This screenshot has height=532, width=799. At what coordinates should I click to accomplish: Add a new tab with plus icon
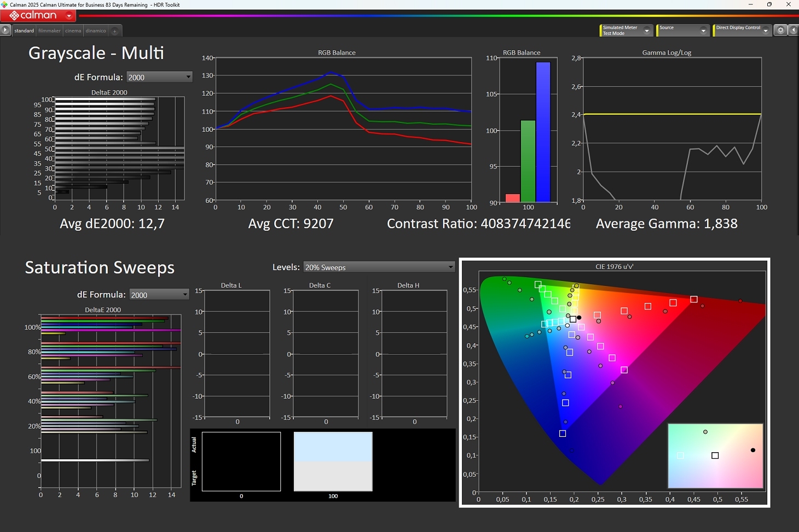(x=115, y=31)
